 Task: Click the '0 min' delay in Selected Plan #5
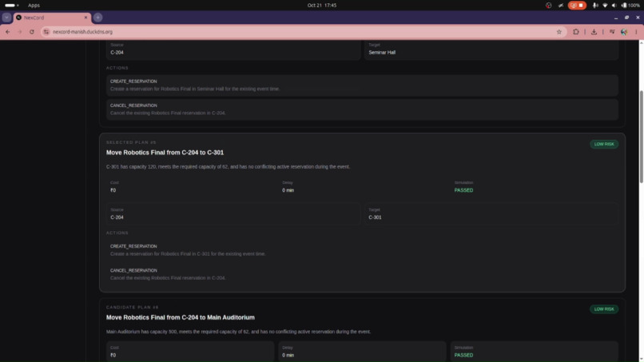288,190
